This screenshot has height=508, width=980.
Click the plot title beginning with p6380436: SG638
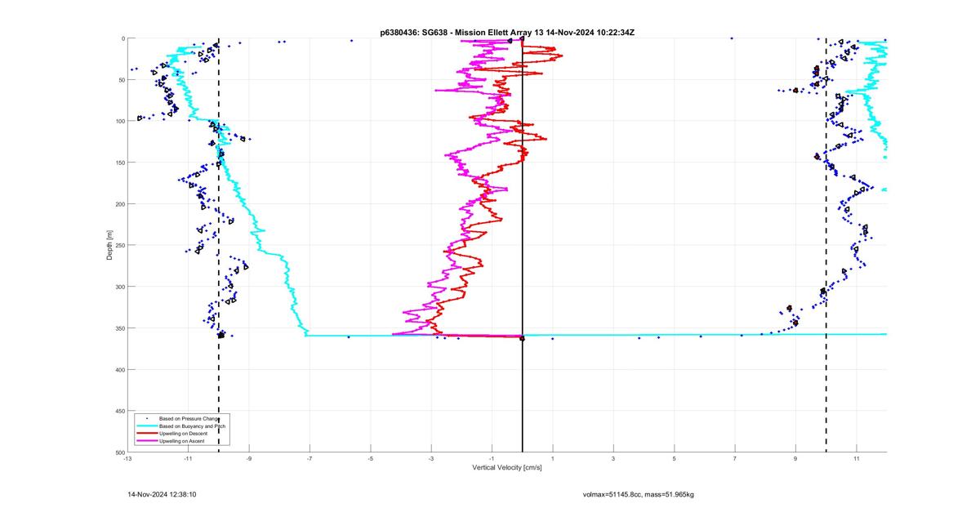coord(507,32)
